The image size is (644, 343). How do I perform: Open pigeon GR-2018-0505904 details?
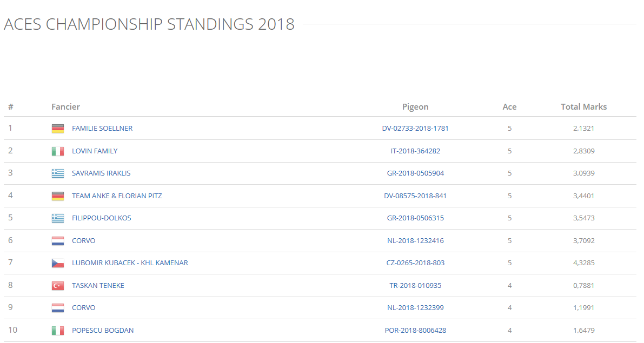click(x=415, y=173)
